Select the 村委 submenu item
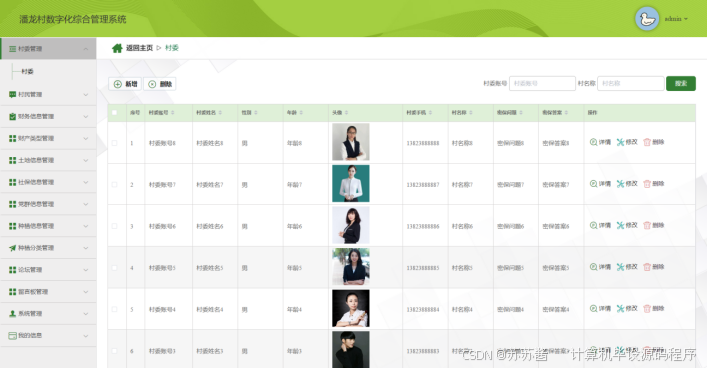 point(28,71)
